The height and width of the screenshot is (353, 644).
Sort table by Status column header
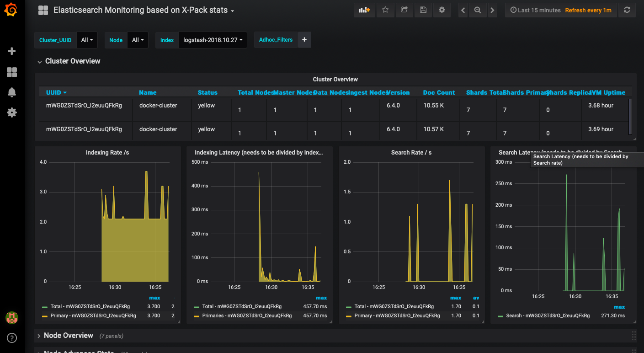[x=208, y=93]
